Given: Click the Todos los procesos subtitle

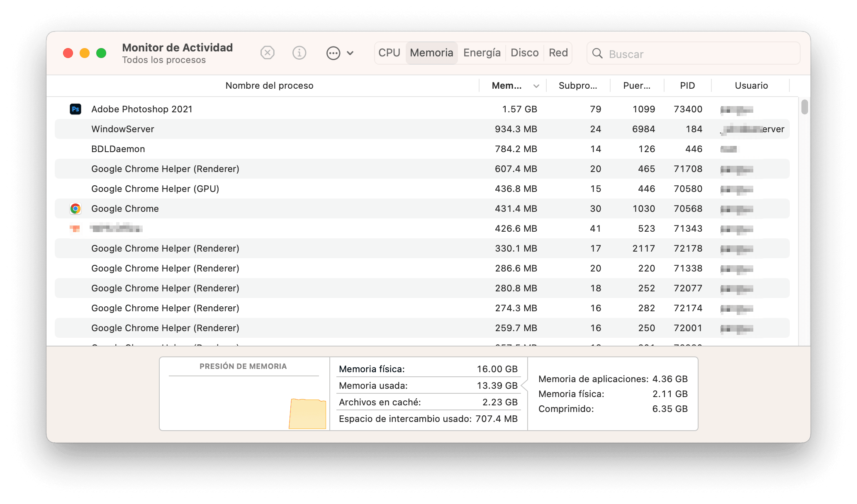Looking at the screenshot, I should click(164, 60).
